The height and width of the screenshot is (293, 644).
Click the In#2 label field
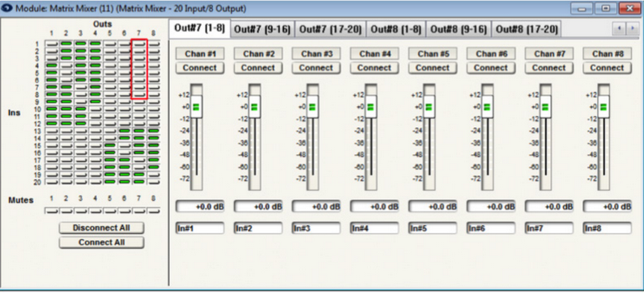pyautogui.click(x=258, y=228)
